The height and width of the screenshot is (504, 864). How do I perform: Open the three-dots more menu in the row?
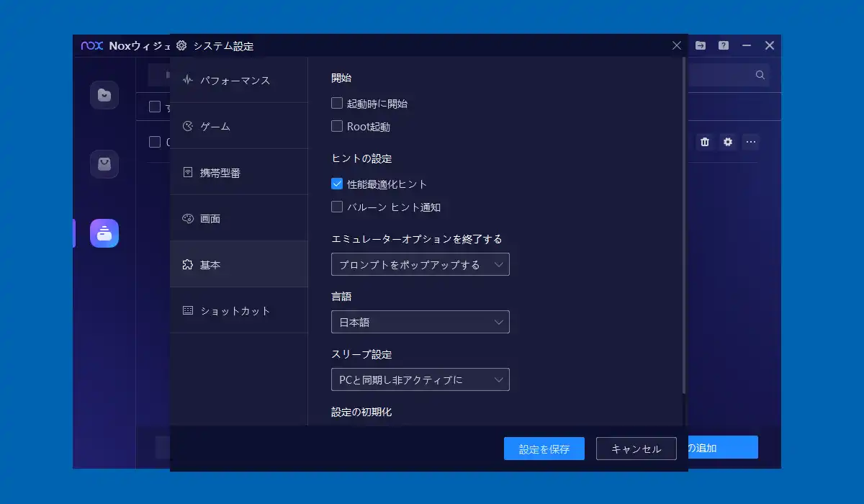click(x=751, y=142)
